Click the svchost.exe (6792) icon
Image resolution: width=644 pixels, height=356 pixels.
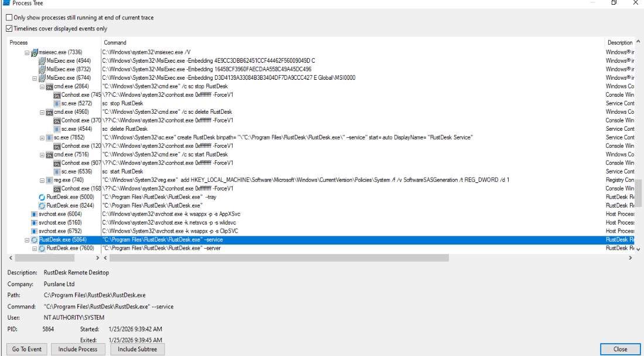click(35, 231)
